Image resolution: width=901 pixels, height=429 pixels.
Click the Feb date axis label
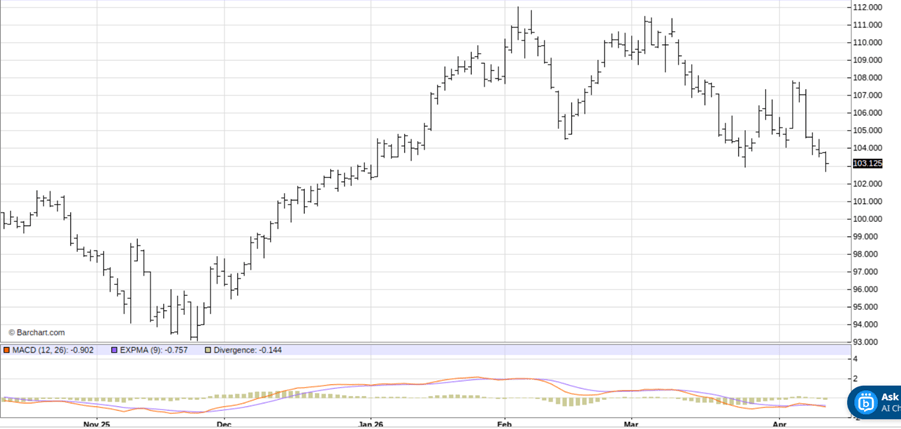tap(503, 423)
